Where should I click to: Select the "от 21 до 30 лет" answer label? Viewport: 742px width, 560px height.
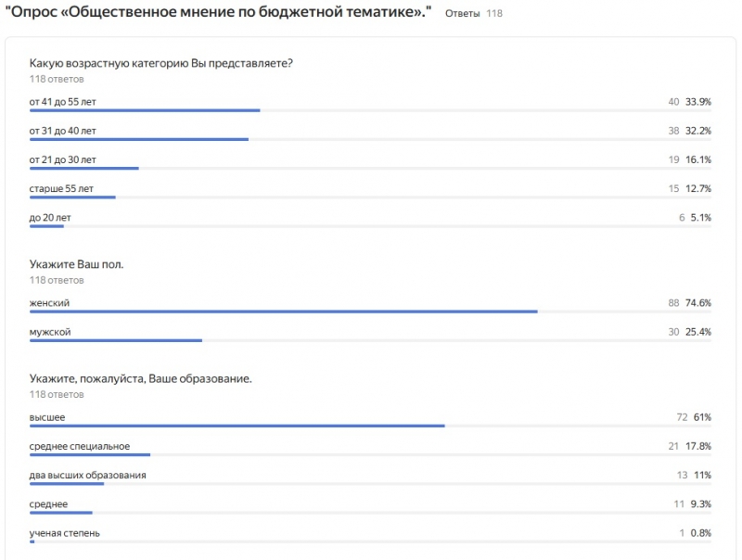(x=62, y=159)
